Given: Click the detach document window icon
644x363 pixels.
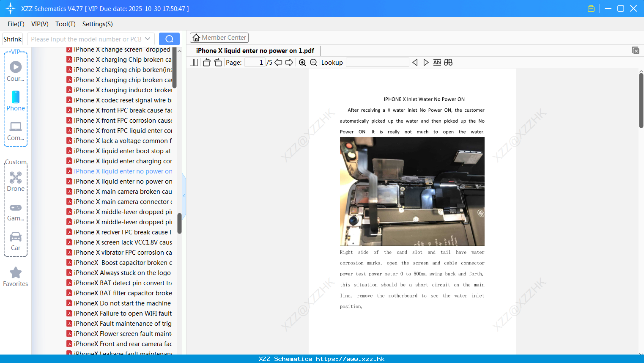Looking at the screenshot, I should point(636,50).
